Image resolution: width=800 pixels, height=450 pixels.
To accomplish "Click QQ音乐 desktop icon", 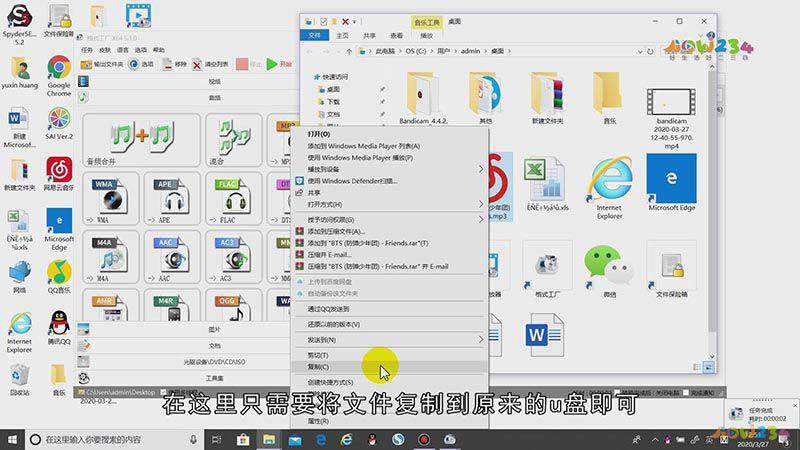I will tap(59, 276).
